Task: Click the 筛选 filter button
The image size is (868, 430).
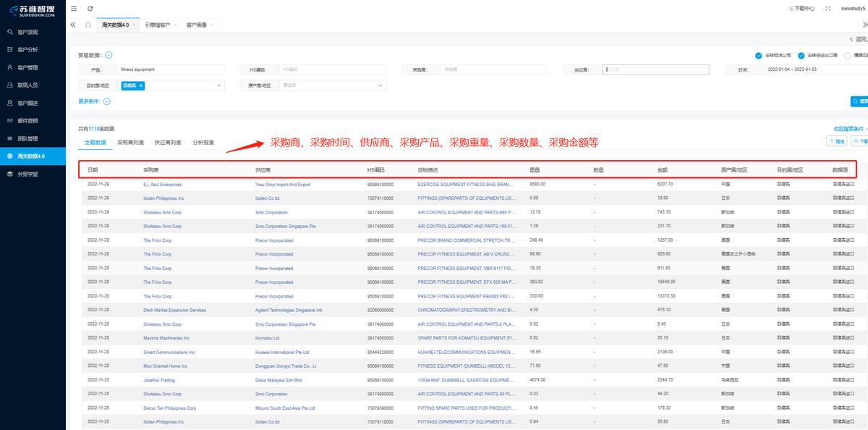Action: pyautogui.click(x=836, y=142)
